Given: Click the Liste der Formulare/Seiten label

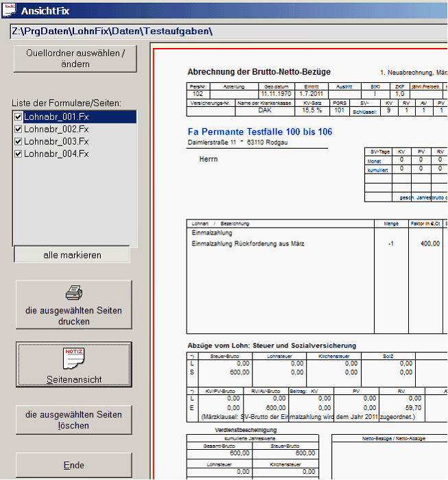Looking at the screenshot, I should pos(67,103).
